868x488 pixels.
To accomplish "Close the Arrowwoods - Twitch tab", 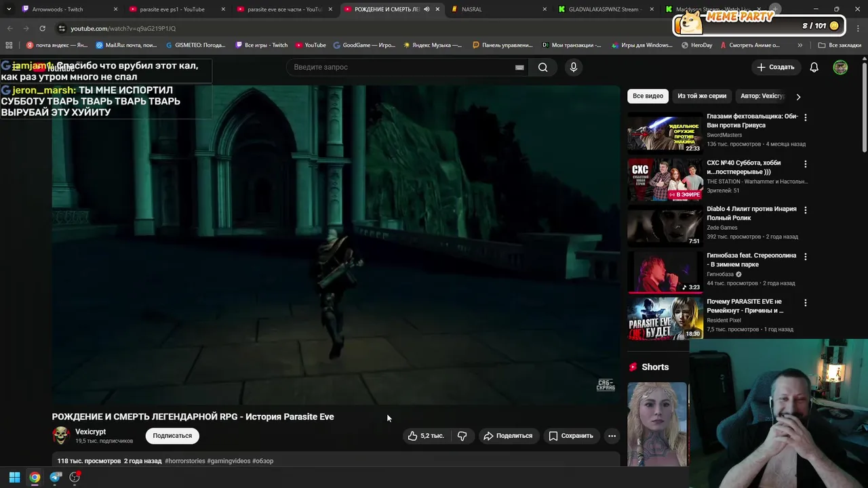I will pos(115,9).
